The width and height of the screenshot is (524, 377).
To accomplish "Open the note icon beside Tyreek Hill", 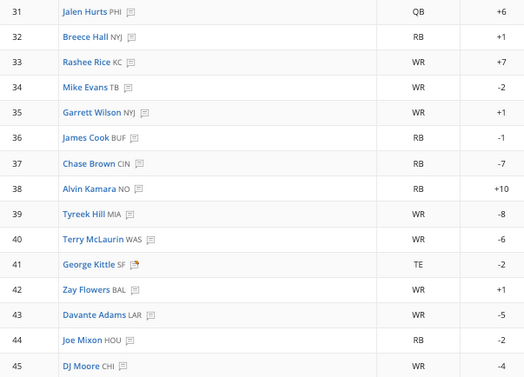I will pyautogui.click(x=130, y=215).
